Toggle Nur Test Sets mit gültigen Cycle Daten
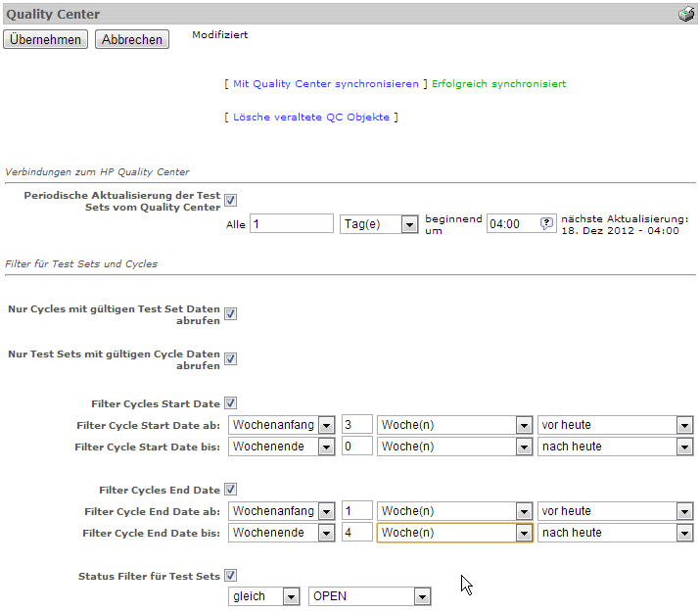The width and height of the screenshot is (700, 612). point(230,359)
